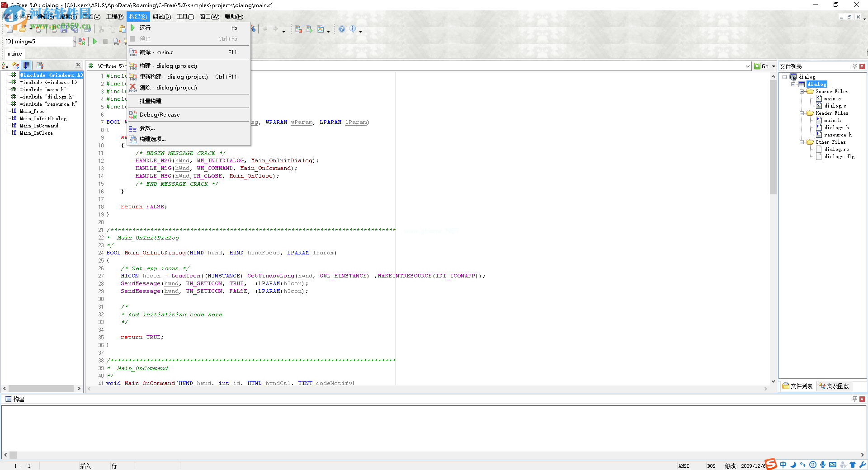This screenshot has height=470, width=868.
Task: Open the mingw5 compiler dropdown
Action: click(74, 42)
